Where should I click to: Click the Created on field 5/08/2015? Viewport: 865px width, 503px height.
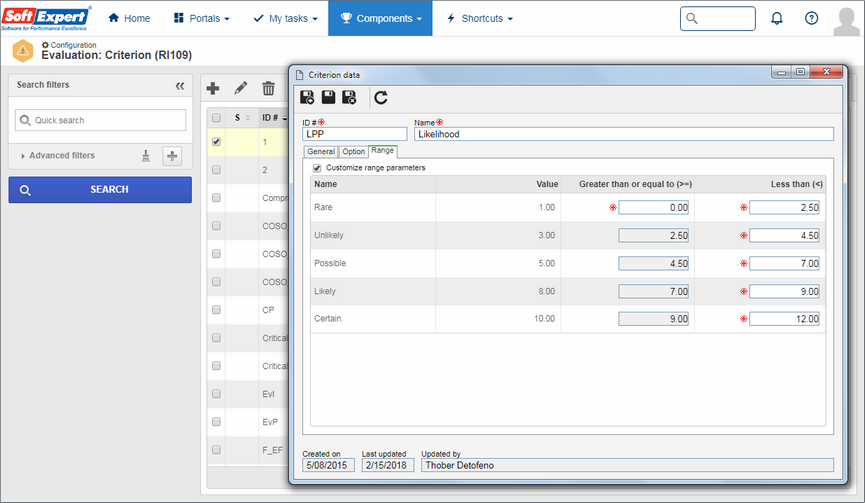(328, 465)
